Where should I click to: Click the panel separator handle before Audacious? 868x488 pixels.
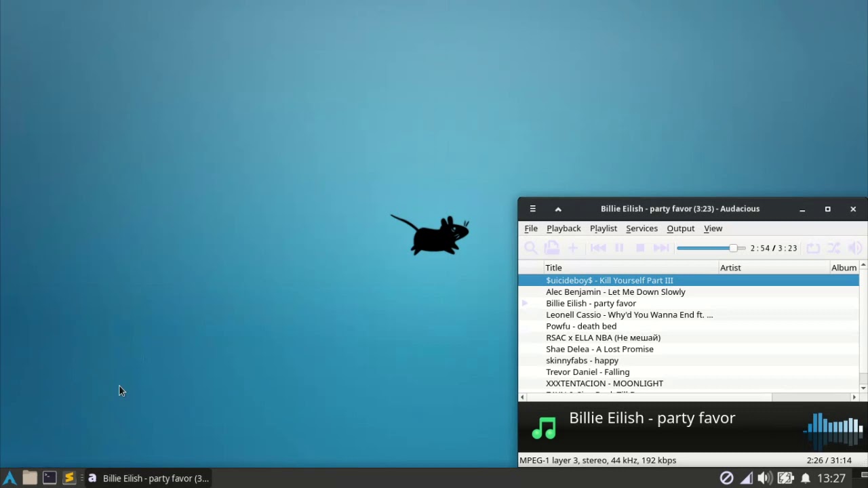coord(82,479)
